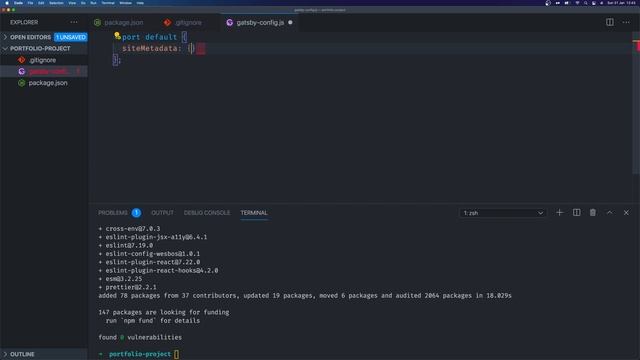The width and height of the screenshot is (640, 360).
Task: Click the Gatsby icon of the selected Explorer file
Action: pyautogui.click(x=22, y=71)
